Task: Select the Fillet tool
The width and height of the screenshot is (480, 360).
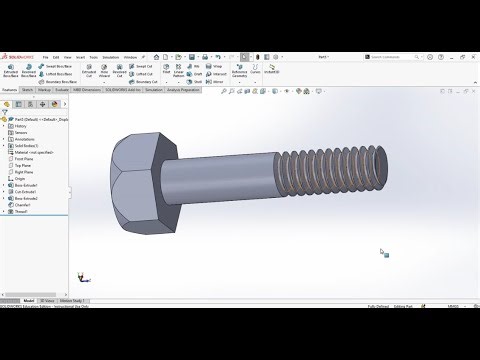Action: 166,69
